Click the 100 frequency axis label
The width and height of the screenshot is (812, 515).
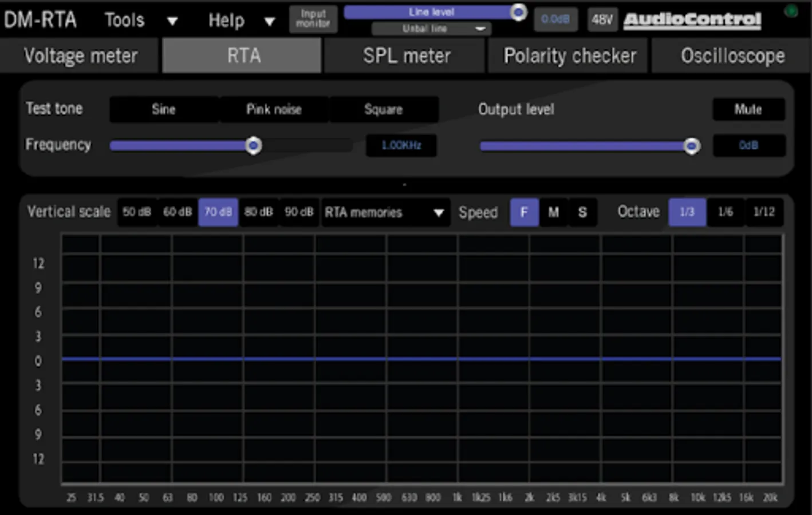(x=216, y=498)
